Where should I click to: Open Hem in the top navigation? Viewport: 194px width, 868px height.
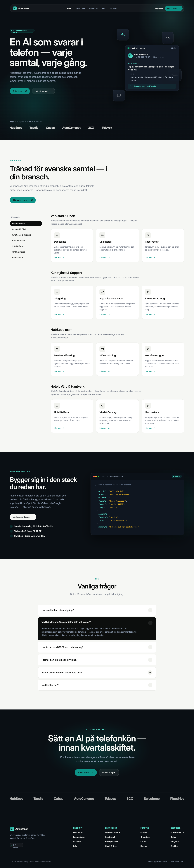(69, 8)
